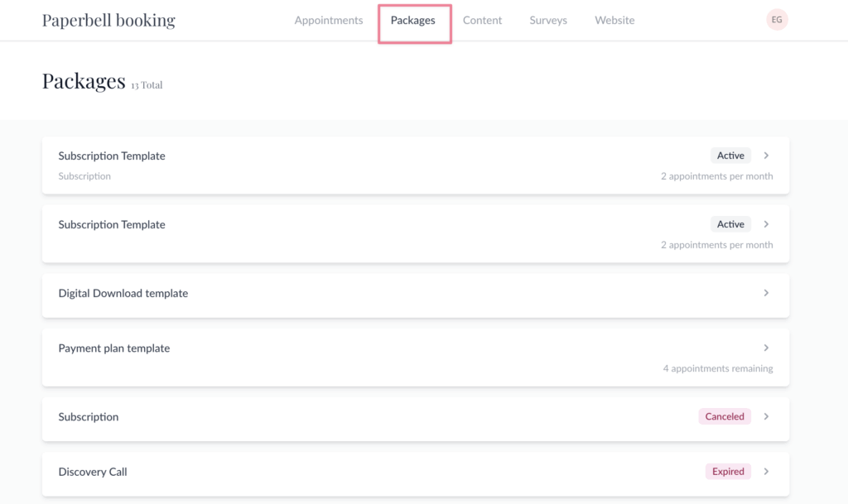848x504 pixels.
Task: Navigate to the Website tab
Action: pos(614,20)
